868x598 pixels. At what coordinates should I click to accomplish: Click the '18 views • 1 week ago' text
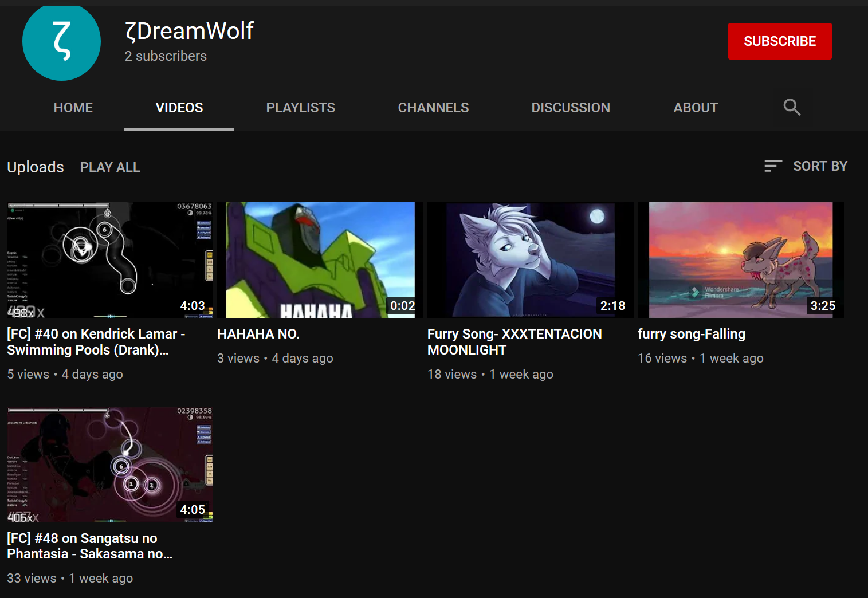point(490,375)
